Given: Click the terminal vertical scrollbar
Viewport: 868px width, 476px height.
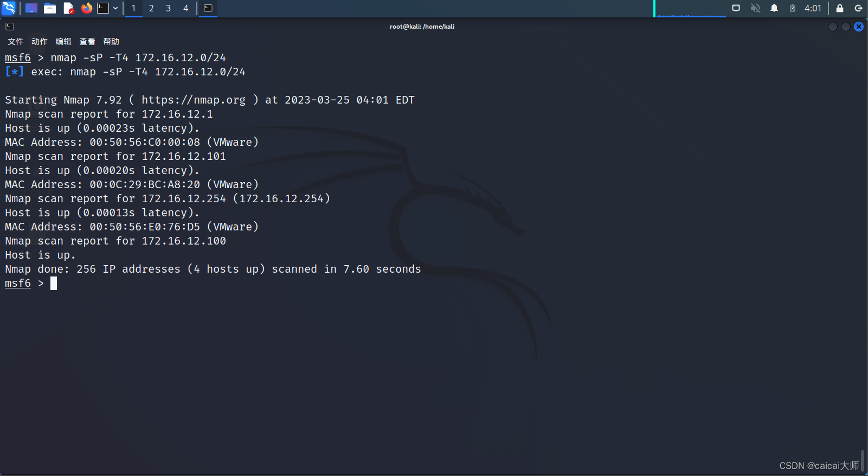Looking at the screenshot, I should click(x=863, y=461).
